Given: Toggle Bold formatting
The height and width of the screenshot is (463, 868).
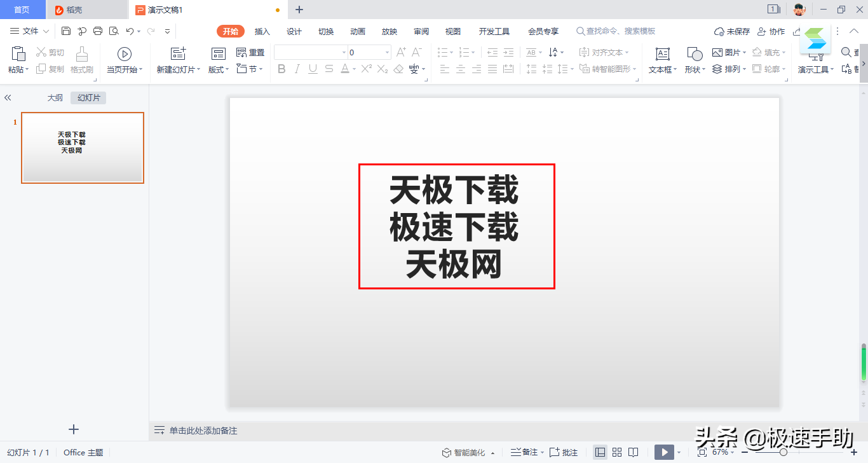Looking at the screenshot, I should [x=281, y=69].
